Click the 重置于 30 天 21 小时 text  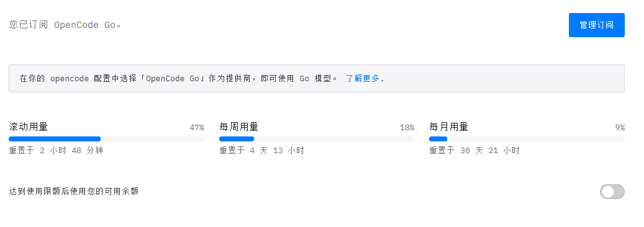point(474,151)
